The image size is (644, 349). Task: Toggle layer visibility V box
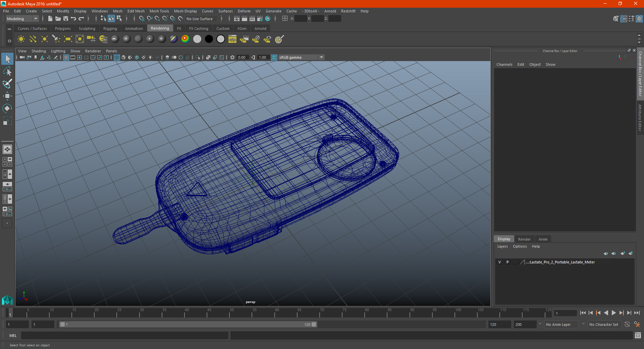499,262
